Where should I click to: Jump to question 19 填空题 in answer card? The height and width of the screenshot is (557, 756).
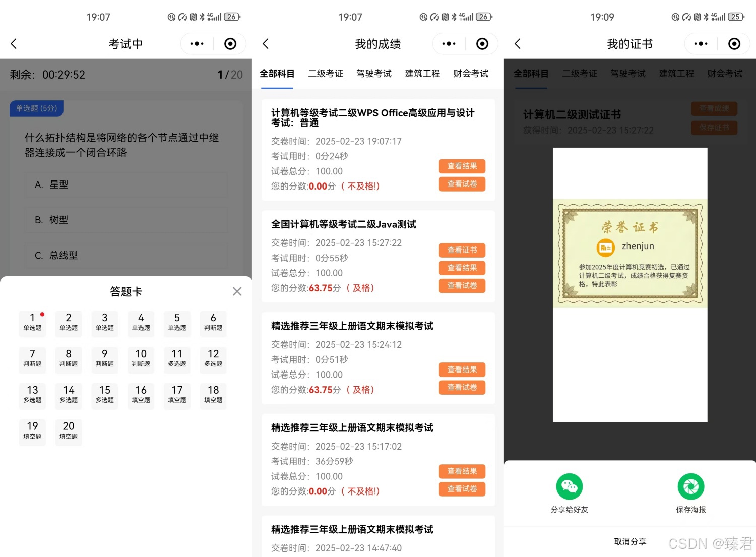pos(32,432)
